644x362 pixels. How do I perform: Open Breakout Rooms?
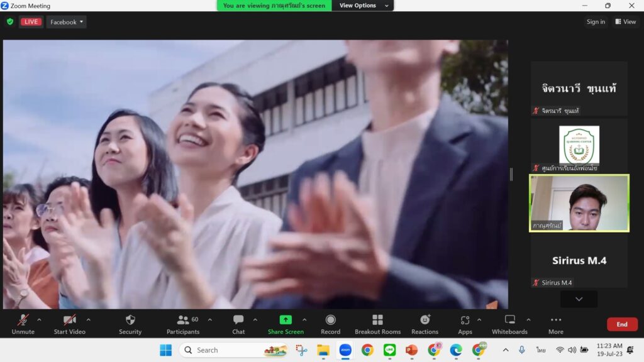(x=377, y=321)
